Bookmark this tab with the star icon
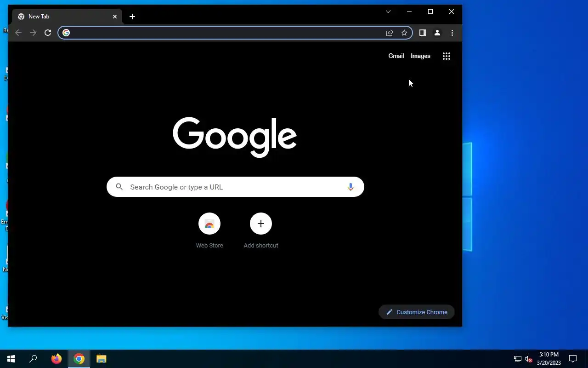Screen dimensions: 588x368 pyautogui.click(x=404, y=33)
